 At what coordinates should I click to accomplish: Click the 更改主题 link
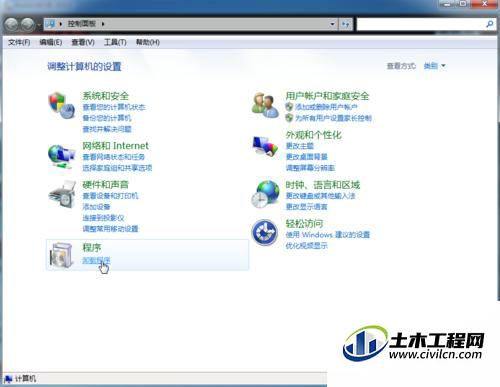click(300, 146)
